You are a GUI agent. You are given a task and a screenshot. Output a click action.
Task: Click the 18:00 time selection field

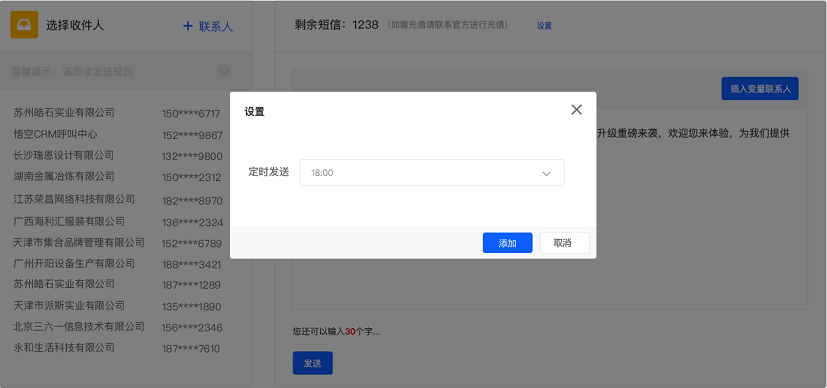point(432,173)
